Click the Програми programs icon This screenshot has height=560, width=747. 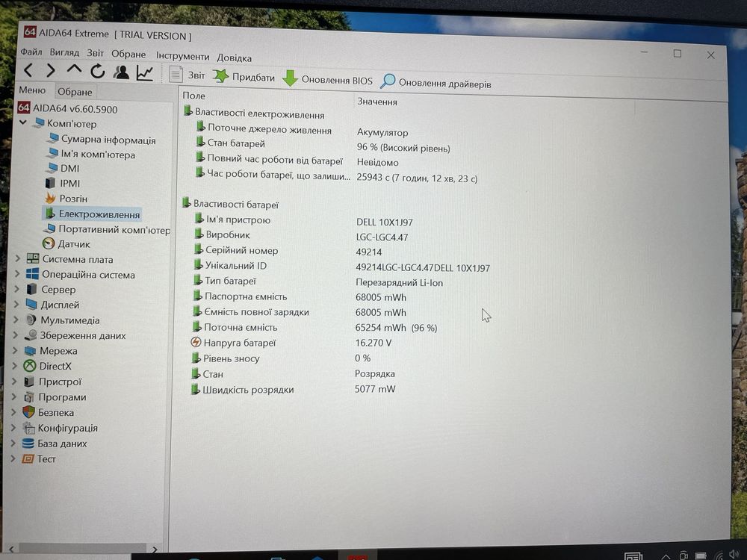tap(29, 396)
